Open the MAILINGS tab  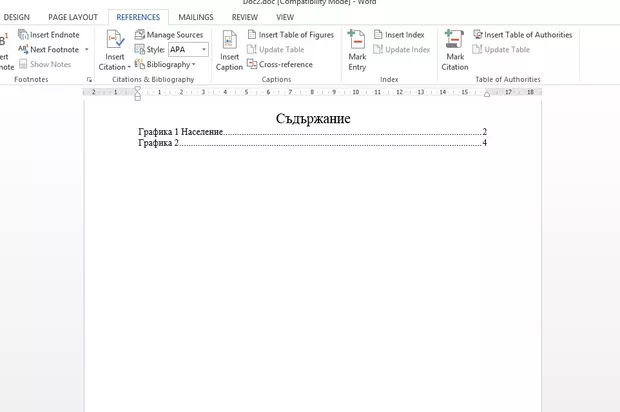(196, 17)
